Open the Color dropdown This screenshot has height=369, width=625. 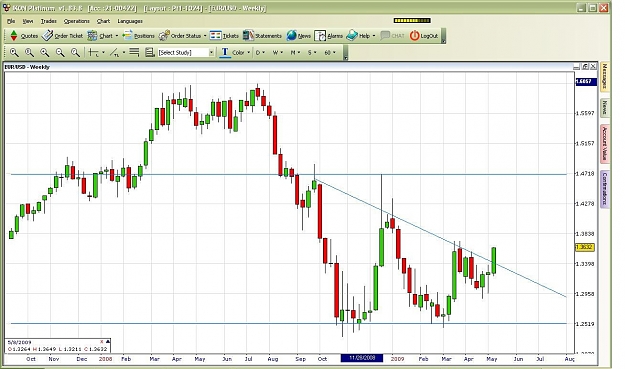pos(241,53)
